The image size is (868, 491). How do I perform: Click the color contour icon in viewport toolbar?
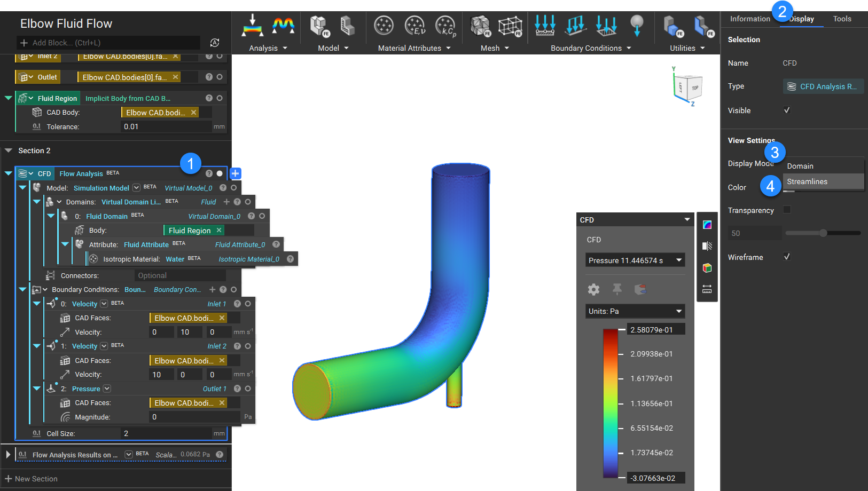707,225
